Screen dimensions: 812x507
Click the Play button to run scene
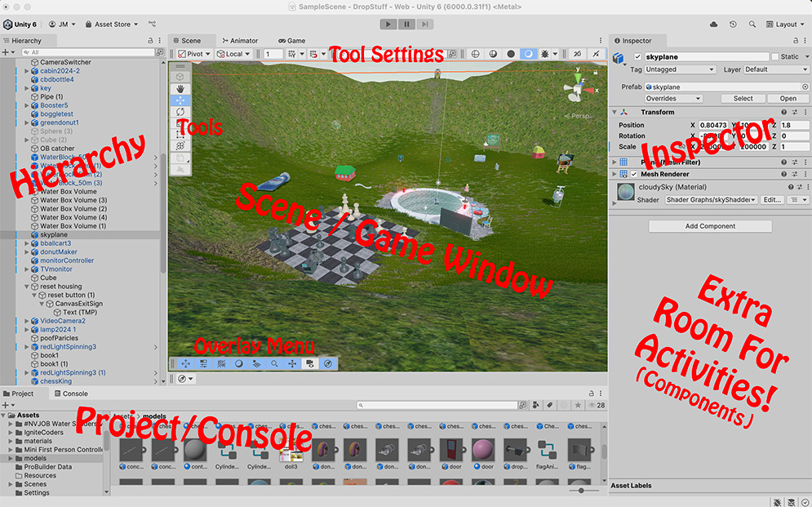(388, 24)
